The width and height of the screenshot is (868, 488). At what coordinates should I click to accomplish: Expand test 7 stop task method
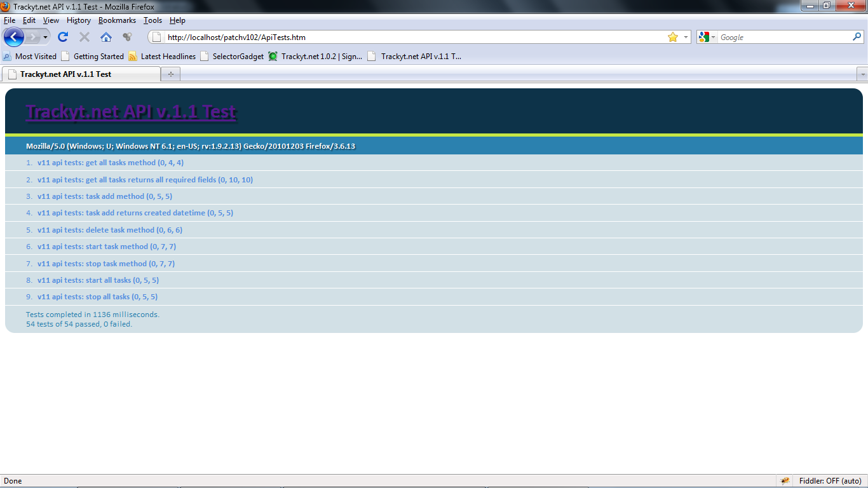point(106,264)
